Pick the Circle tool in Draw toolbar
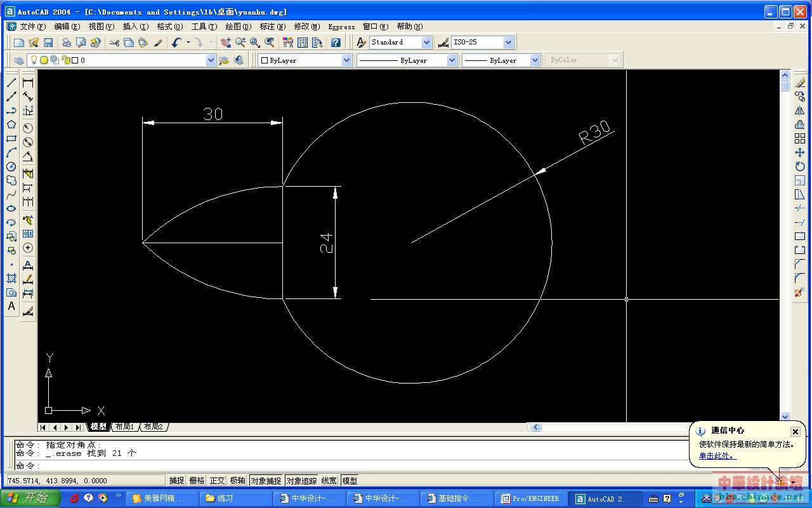 [11, 166]
